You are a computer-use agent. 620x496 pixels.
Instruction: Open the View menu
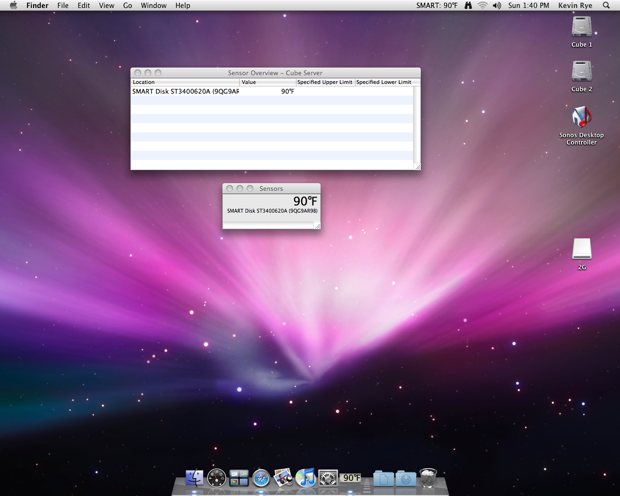(x=106, y=5)
